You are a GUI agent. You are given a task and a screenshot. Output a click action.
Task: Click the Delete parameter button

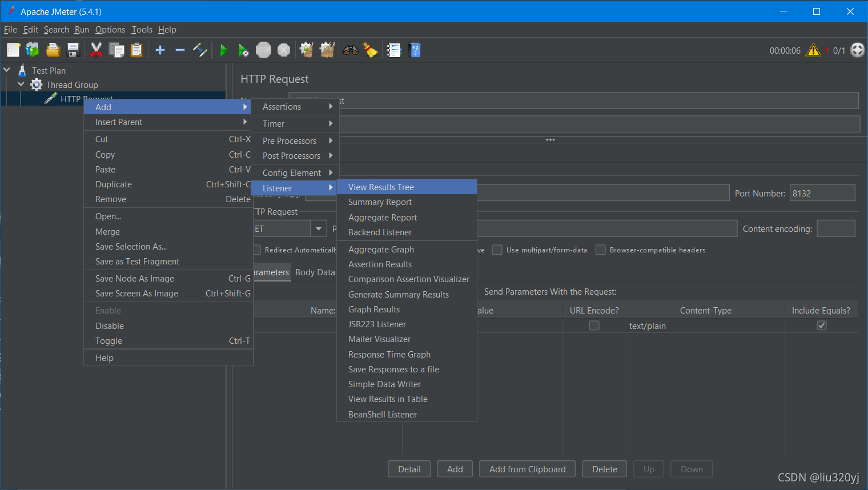pos(605,469)
